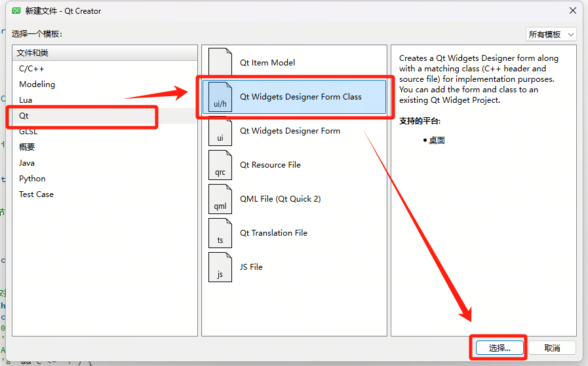Viewport: 588px width, 366px height.
Task: Click the Qt Creator logo in title bar
Action: (16, 11)
